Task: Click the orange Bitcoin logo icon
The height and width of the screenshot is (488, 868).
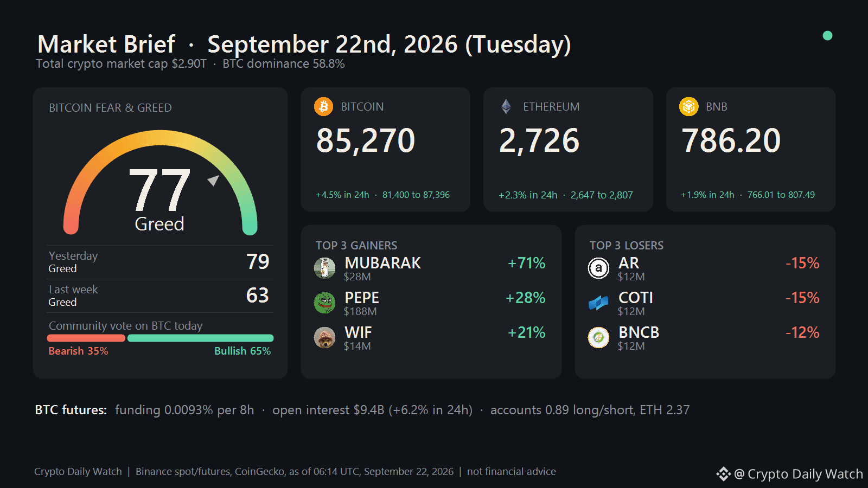Action: 323,106
